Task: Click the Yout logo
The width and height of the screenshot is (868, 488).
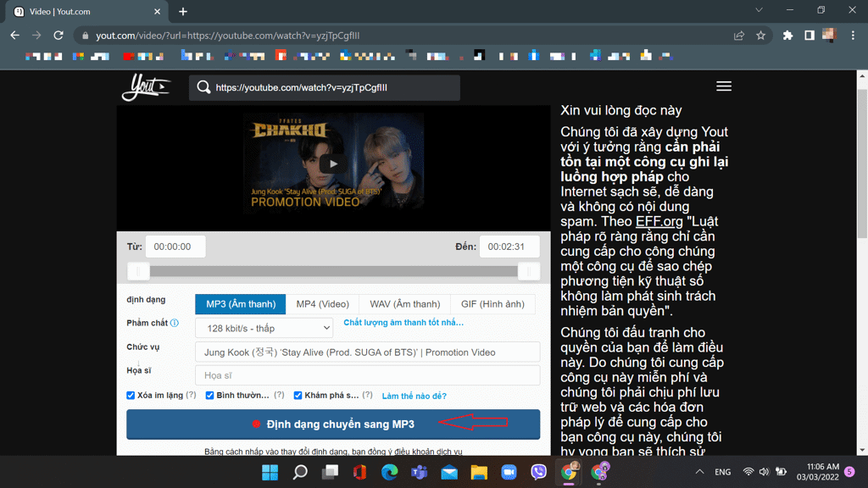Action: [x=146, y=87]
